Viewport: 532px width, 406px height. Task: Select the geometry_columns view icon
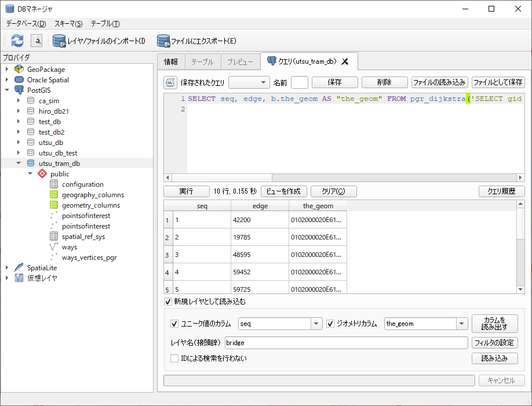point(54,205)
